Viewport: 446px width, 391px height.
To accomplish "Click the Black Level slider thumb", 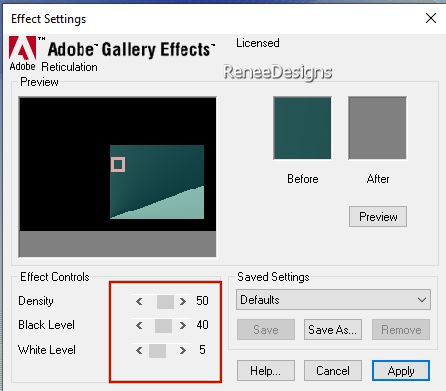I will point(163,326).
